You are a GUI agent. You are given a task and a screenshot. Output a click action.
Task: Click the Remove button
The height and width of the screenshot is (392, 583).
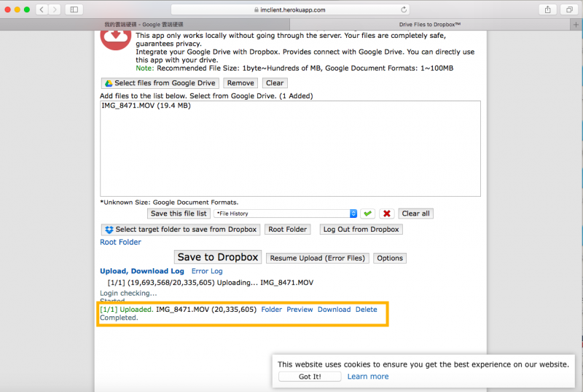tap(240, 83)
